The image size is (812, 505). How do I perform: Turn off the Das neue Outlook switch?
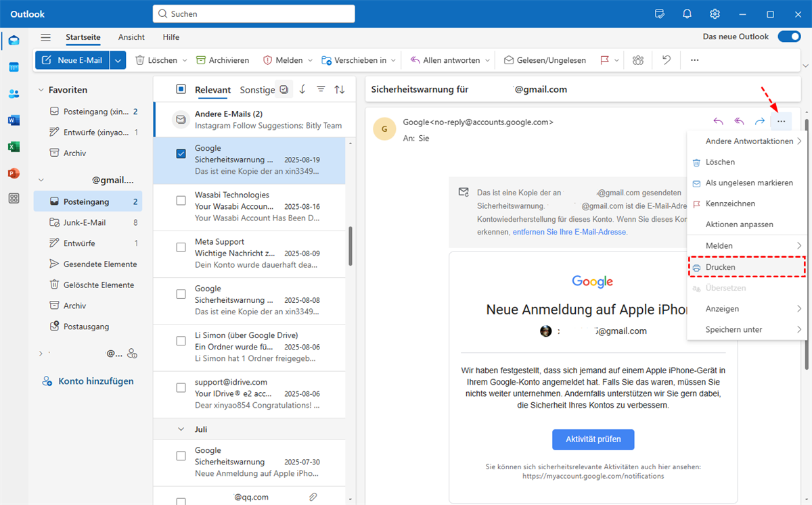[x=789, y=37]
